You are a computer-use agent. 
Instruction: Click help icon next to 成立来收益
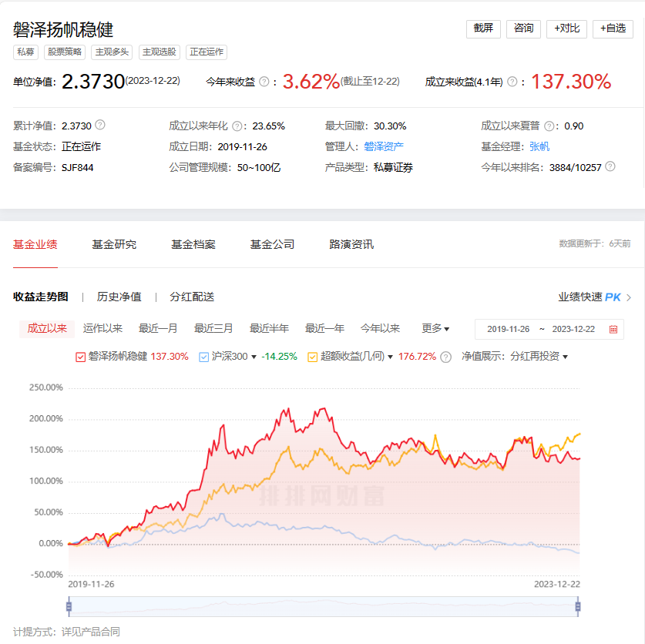coord(512,82)
